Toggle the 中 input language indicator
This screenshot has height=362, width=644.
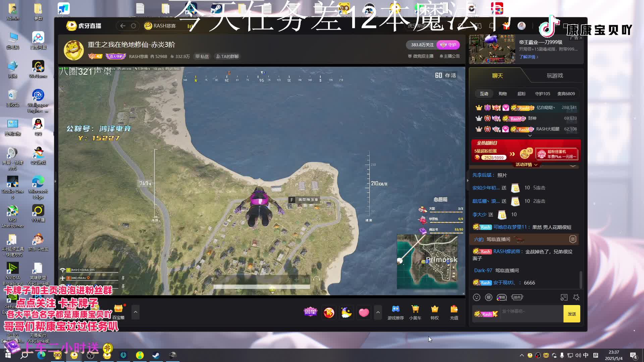point(586,355)
